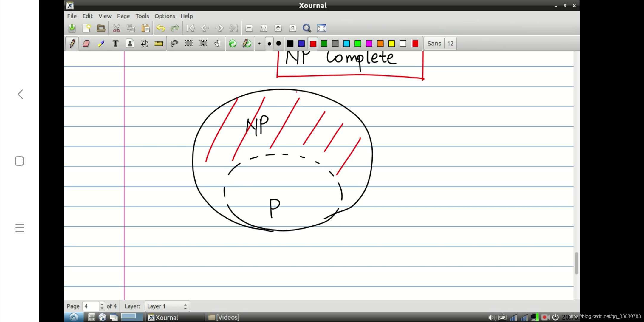Click the Copy icon
The width and height of the screenshot is (644, 322).
pos(131,28)
